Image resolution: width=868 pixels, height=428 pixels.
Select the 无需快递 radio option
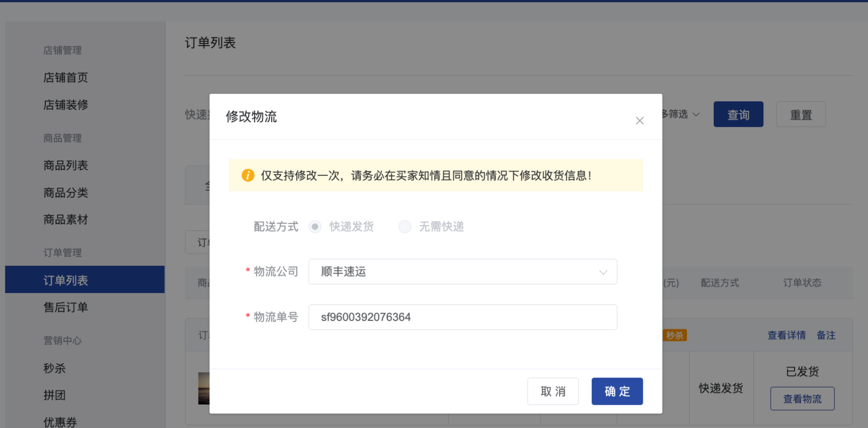coord(405,227)
